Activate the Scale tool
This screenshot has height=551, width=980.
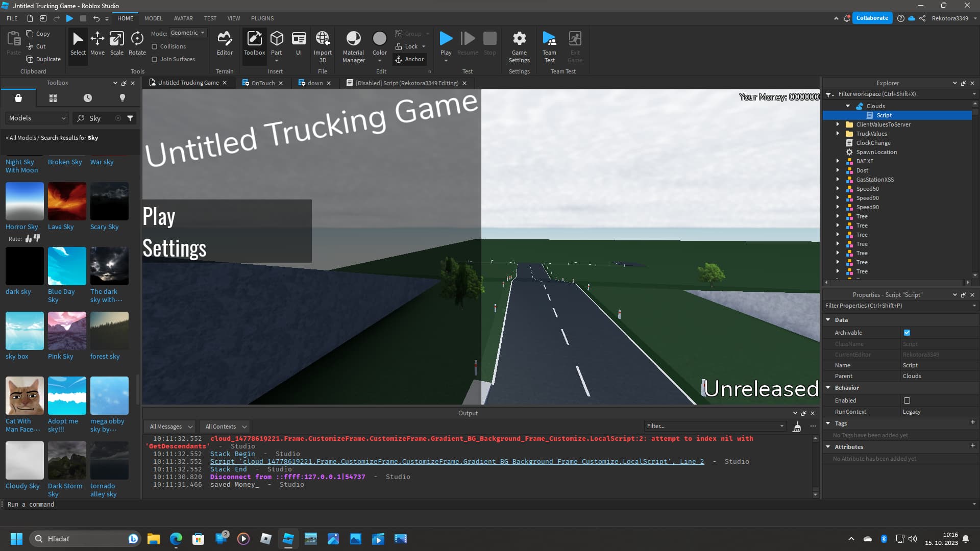[117, 43]
